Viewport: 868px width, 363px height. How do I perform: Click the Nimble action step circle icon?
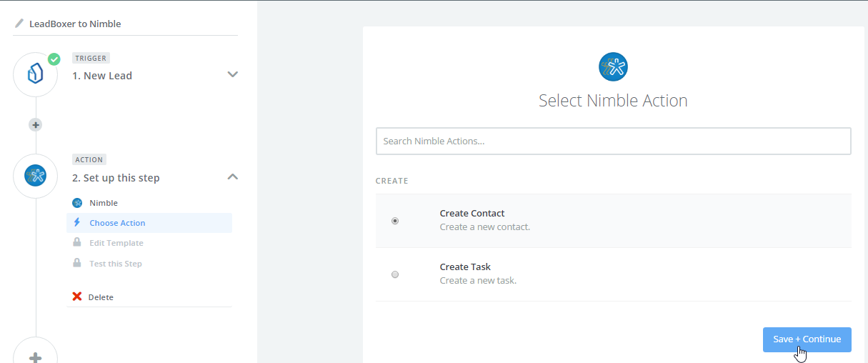(x=35, y=176)
